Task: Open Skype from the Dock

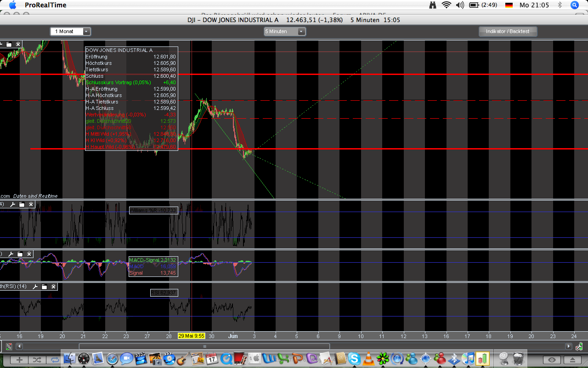Action: click(354, 358)
